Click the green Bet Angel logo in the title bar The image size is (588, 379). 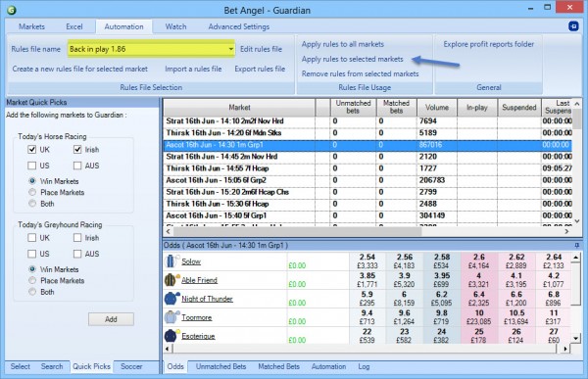click(x=12, y=10)
